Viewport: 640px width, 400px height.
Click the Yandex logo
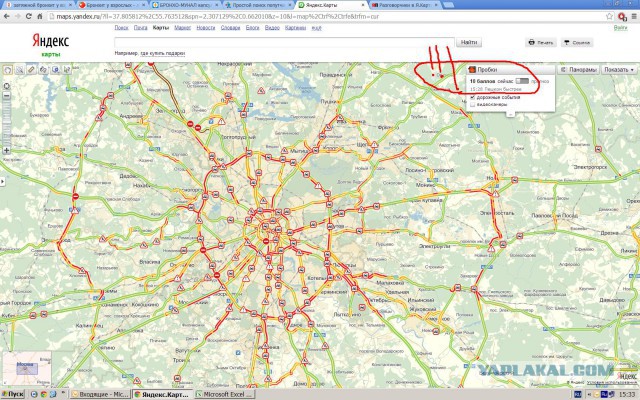[51, 41]
